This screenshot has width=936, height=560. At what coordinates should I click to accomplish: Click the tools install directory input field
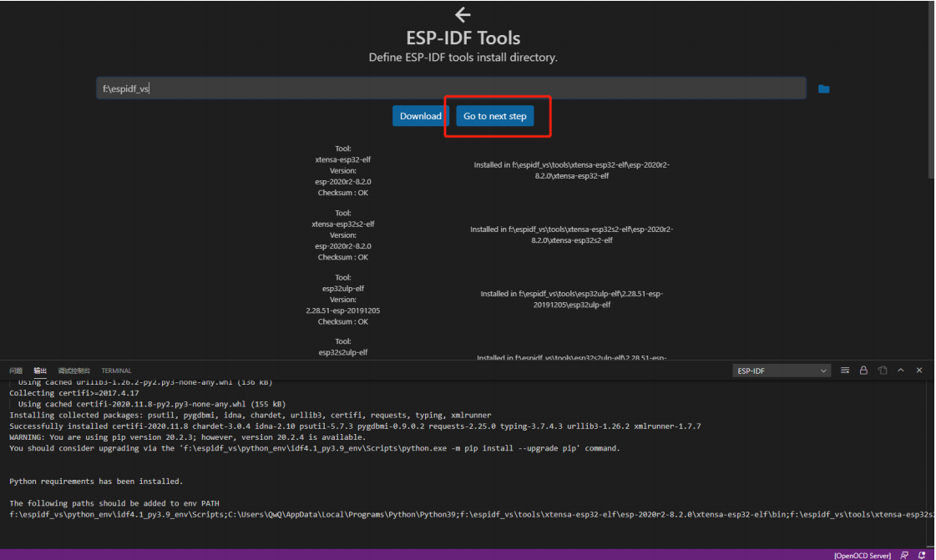click(x=451, y=88)
